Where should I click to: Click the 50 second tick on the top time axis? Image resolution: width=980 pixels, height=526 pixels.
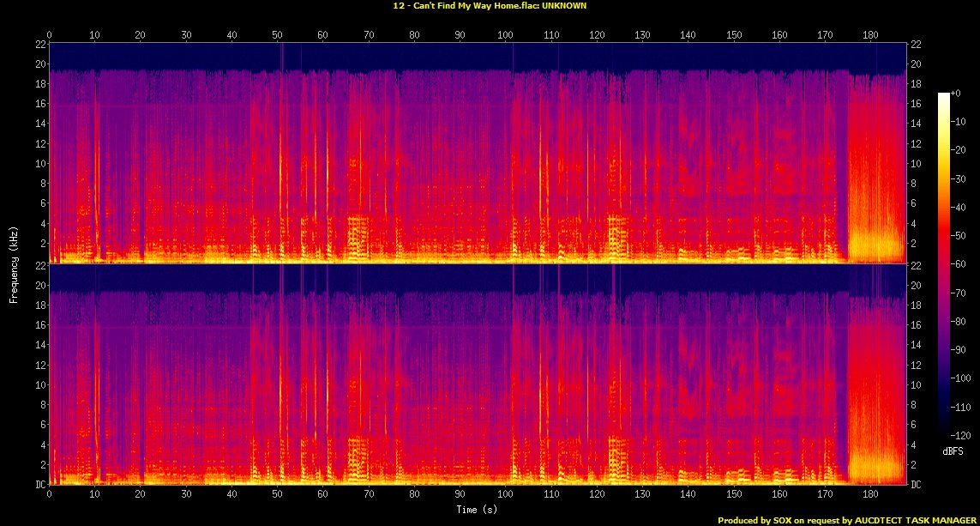click(277, 35)
